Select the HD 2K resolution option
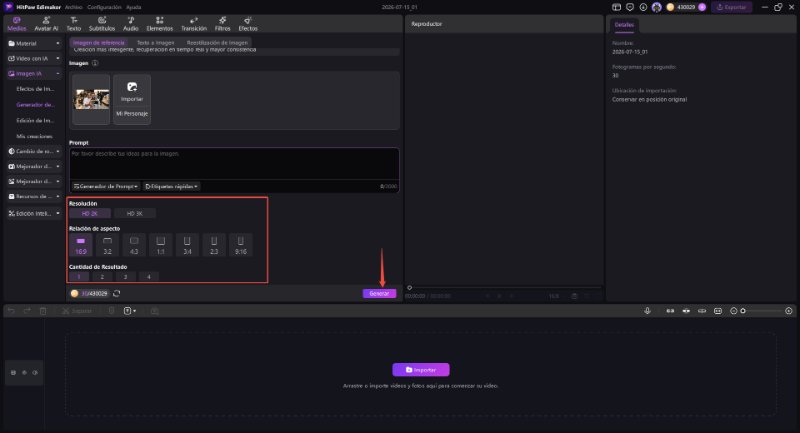The height and width of the screenshot is (433, 800). point(90,214)
